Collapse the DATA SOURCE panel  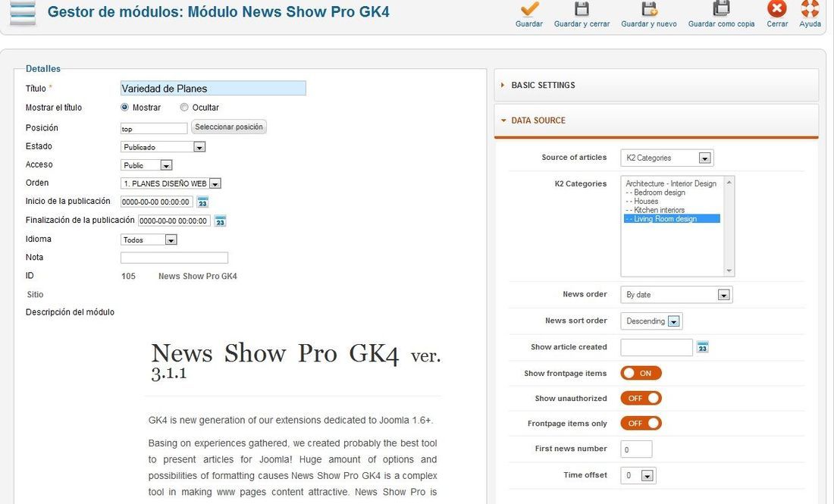pos(657,121)
